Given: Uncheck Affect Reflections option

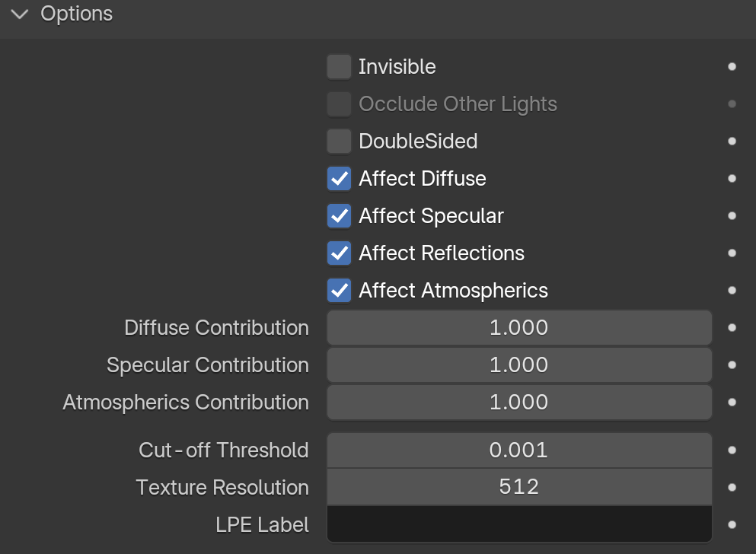Looking at the screenshot, I should [x=339, y=253].
